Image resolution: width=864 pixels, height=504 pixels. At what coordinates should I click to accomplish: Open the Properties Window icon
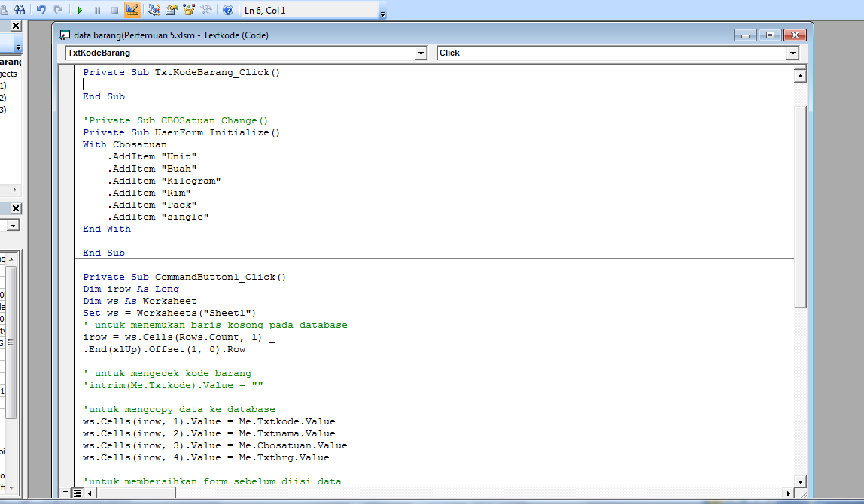(172, 10)
